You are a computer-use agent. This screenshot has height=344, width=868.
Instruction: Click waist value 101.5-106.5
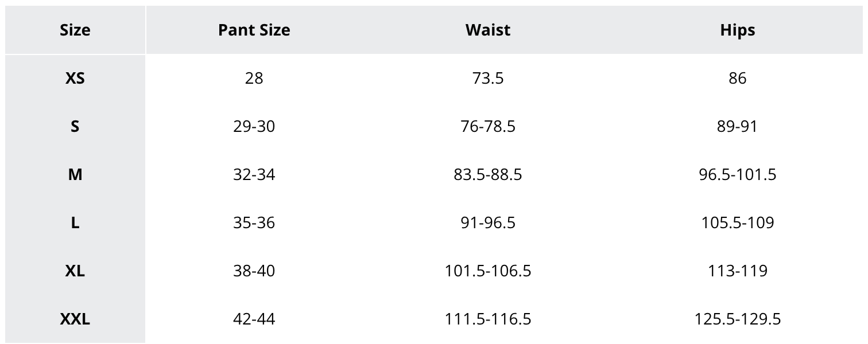point(488,271)
